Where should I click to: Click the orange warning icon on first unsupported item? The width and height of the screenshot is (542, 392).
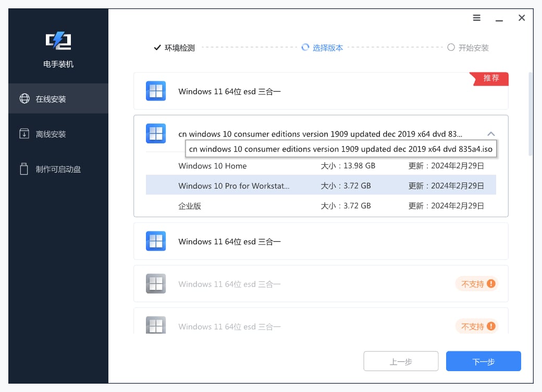491,284
